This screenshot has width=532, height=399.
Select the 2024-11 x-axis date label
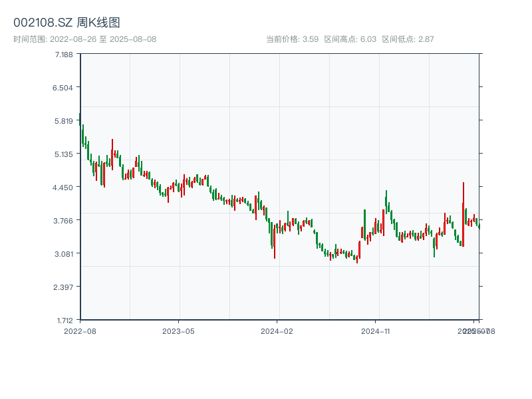point(376,331)
